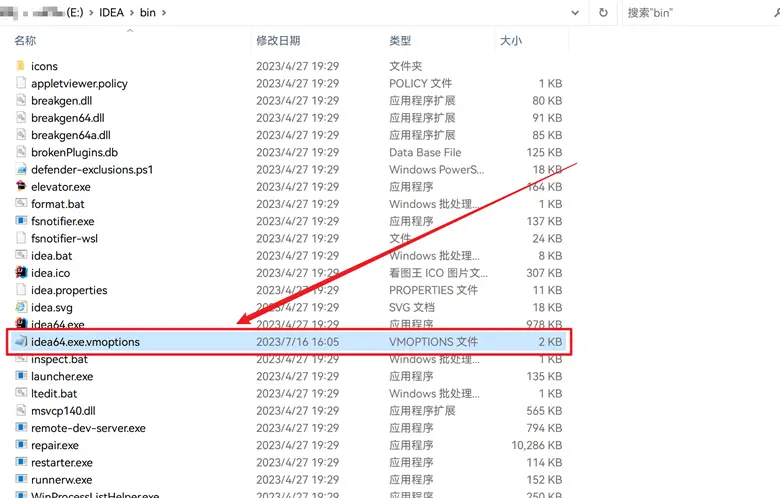Click the search "bin" input box
Viewport: 780px width, 498px height.
point(700,13)
